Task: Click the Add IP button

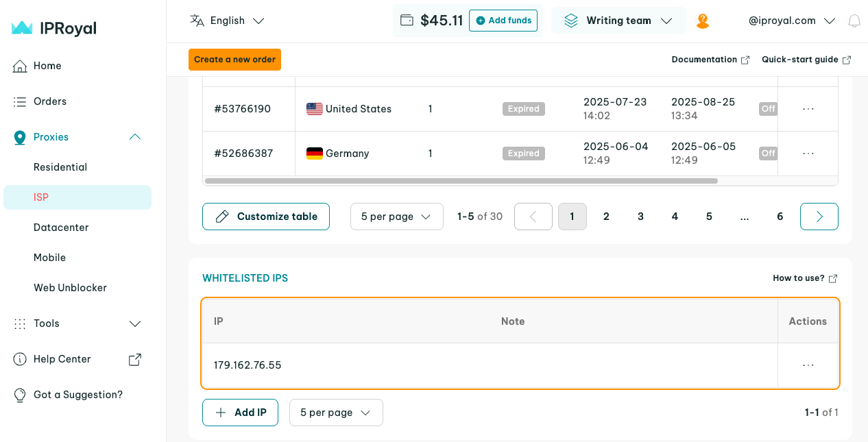Action: [x=240, y=413]
